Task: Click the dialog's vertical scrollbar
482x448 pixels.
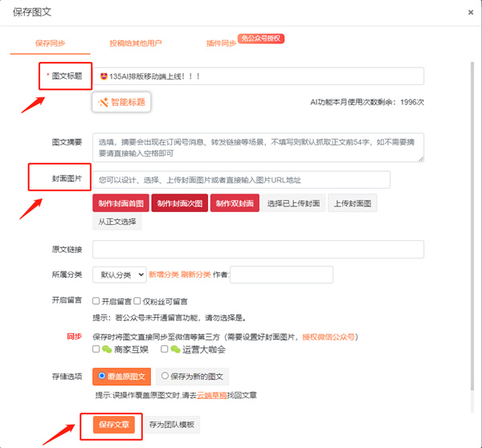Action: pyautogui.click(x=472, y=226)
